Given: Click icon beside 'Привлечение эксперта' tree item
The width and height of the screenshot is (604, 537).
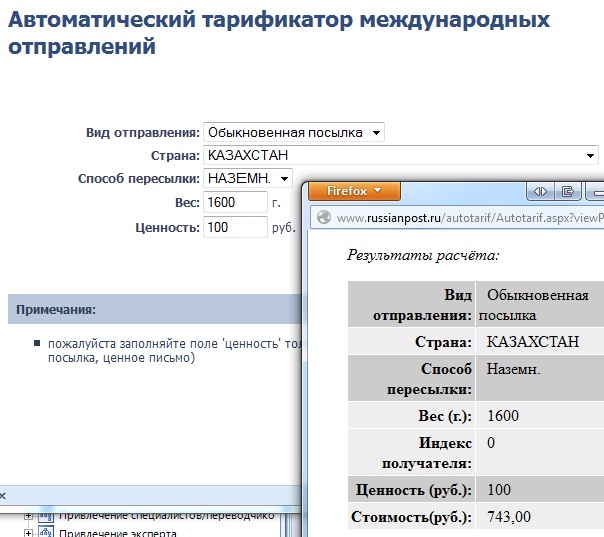Looking at the screenshot, I should [x=45, y=532].
